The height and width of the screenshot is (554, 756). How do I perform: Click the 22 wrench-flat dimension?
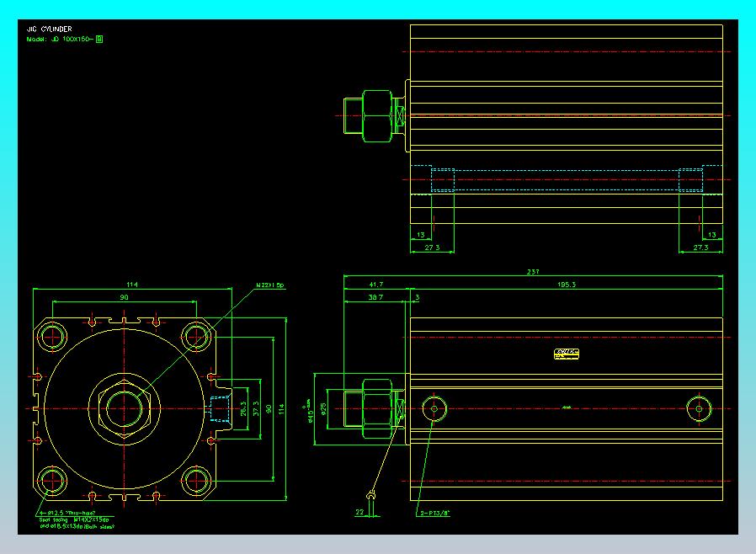(359, 512)
